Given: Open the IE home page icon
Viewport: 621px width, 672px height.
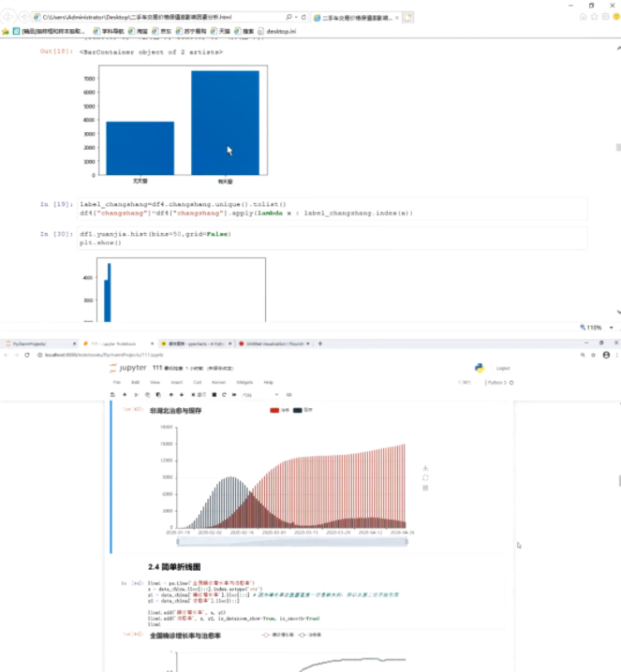Looking at the screenshot, I should click(x=584, y=19).
